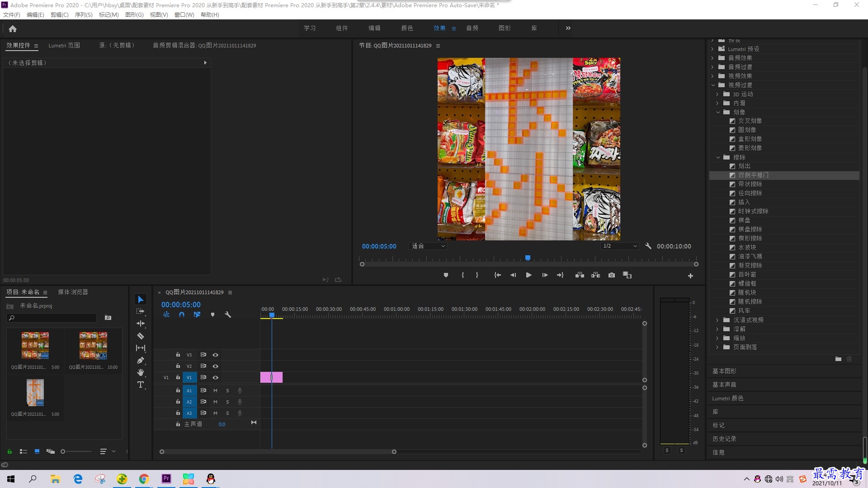The height and width of the screenshot is (488, 868).
Task: Select the Hand tool
Action: point(141,372)
